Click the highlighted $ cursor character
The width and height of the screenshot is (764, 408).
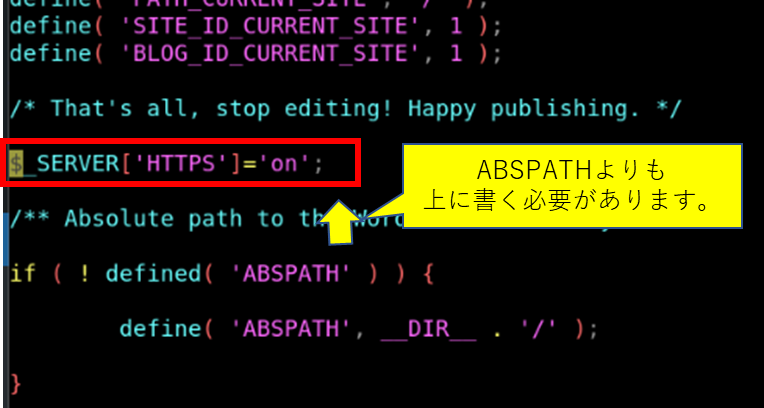(16, 164)
